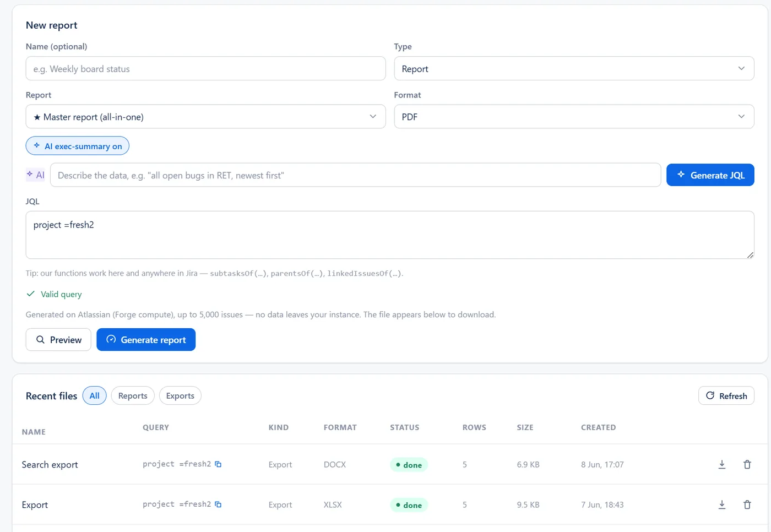Viewport: 771px width, 532px height.
Task: Click the STATUS column header
Action: point(405,427)
